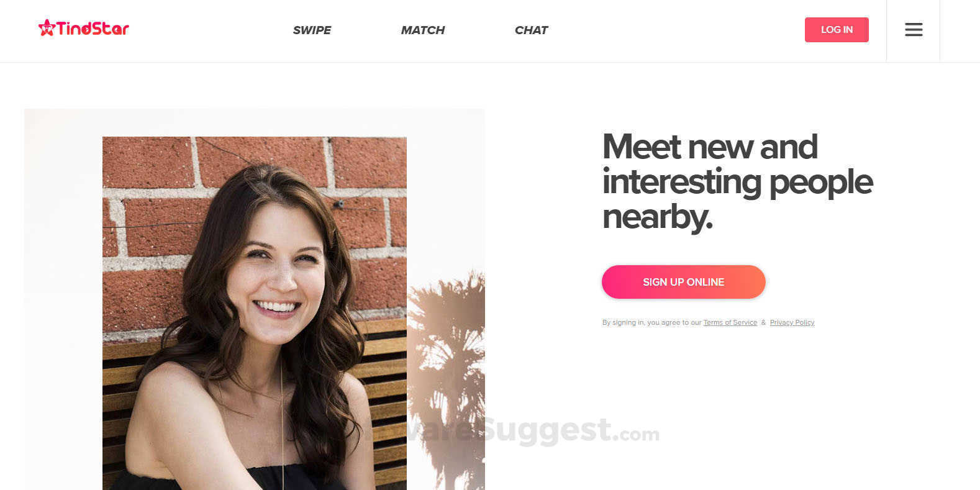Go to the SWIPE section

point(312,30)
